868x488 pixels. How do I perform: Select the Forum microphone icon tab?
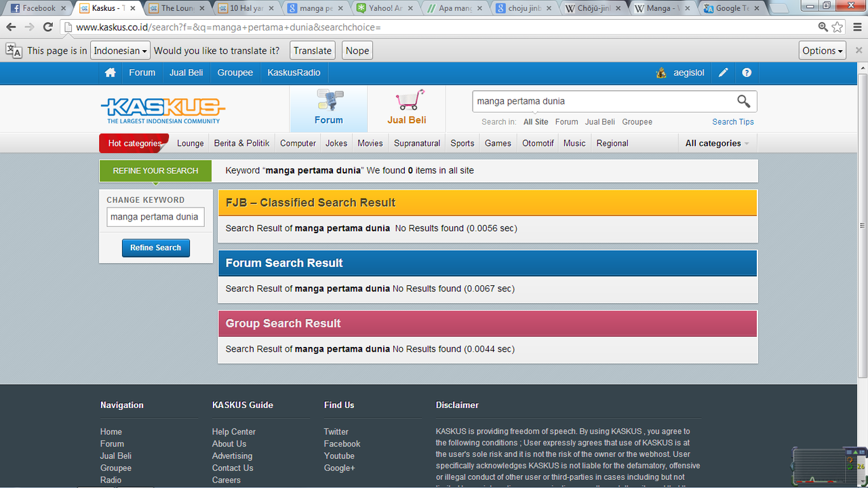[329, 108]
